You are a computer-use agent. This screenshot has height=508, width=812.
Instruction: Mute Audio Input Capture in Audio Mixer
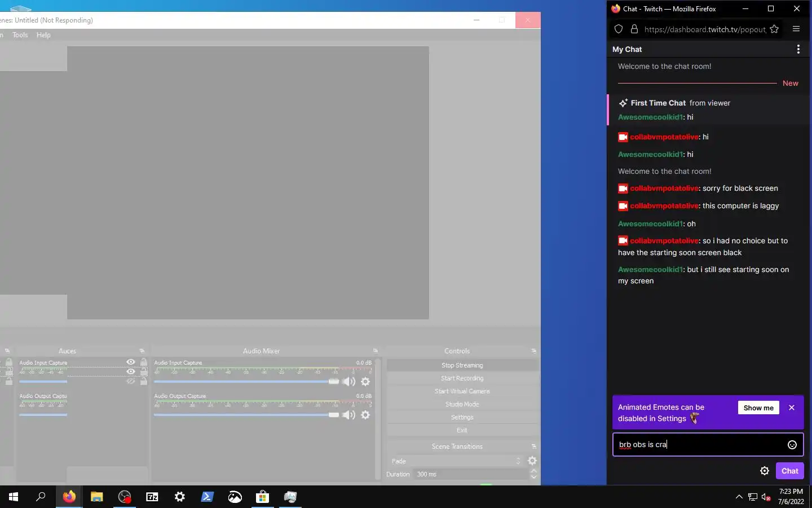pos(349,382)
